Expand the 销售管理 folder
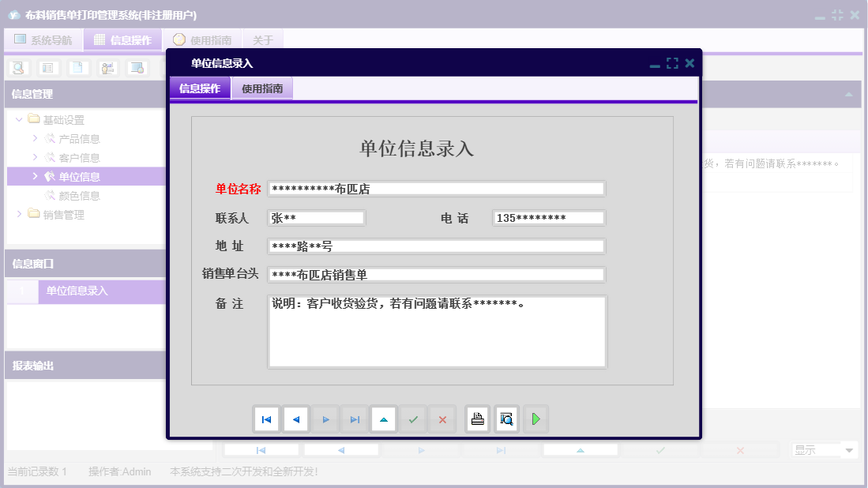Screen dimensions: 868x488 tap(17, 214)
